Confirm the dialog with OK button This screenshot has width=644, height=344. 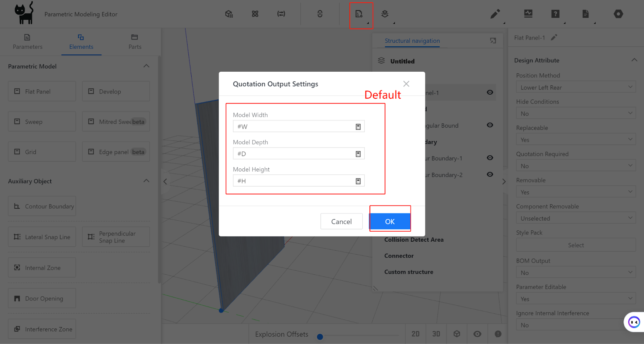[390, 222]
